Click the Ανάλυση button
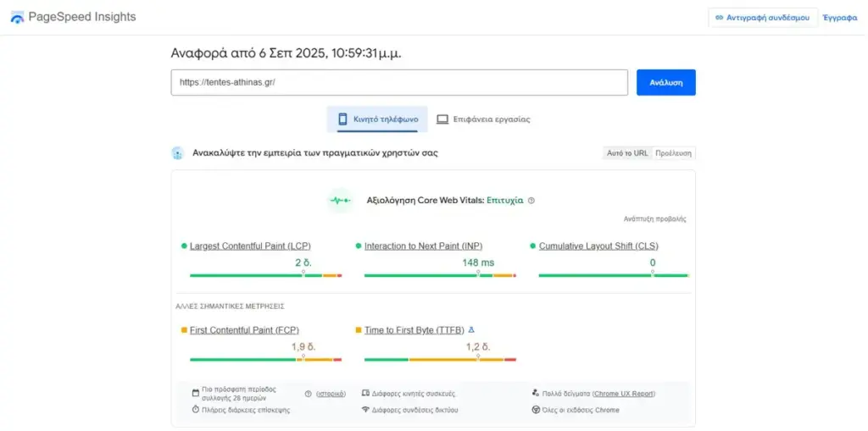 (x=666, y=82)
